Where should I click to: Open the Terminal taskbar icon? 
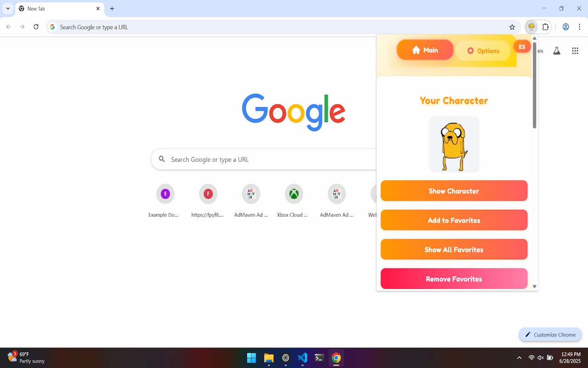[x=319, y=358]
